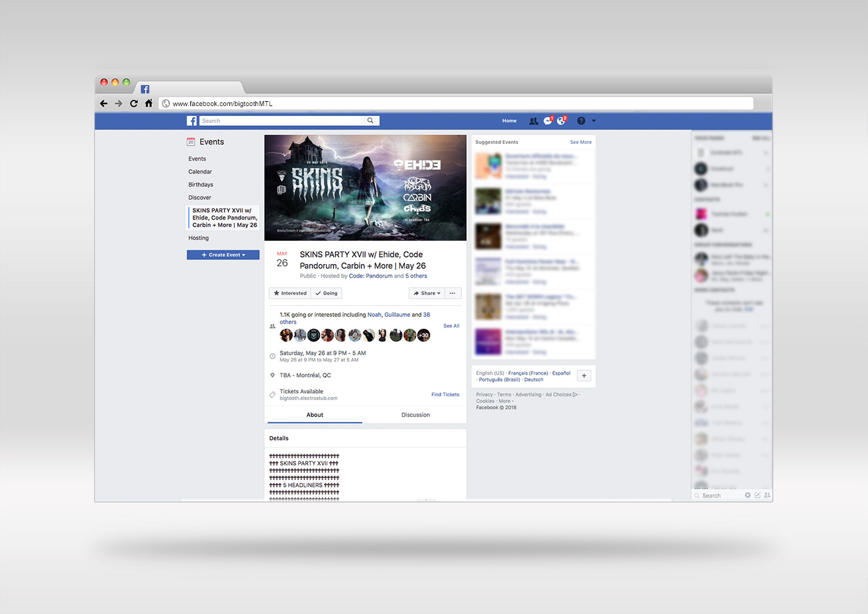The image size is (868, 614).
Task: Click Find Tickets link
Action: coord(445,394)
